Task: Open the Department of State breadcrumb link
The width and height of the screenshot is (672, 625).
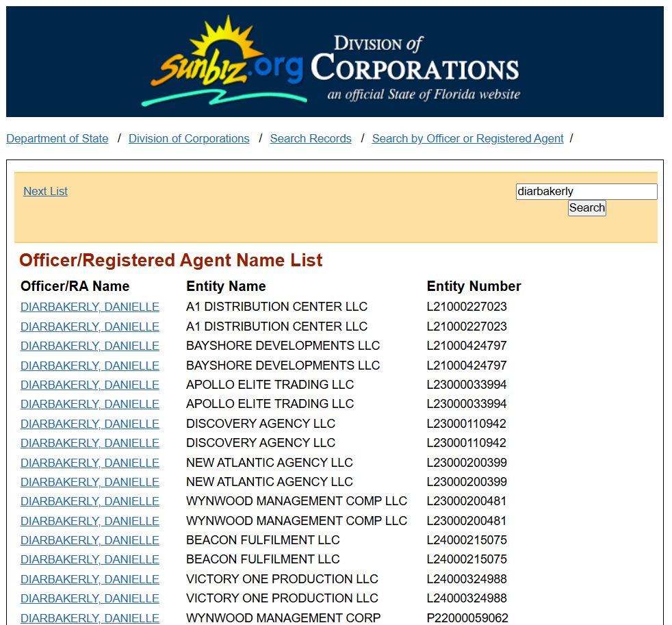Action: pos(57,138)
